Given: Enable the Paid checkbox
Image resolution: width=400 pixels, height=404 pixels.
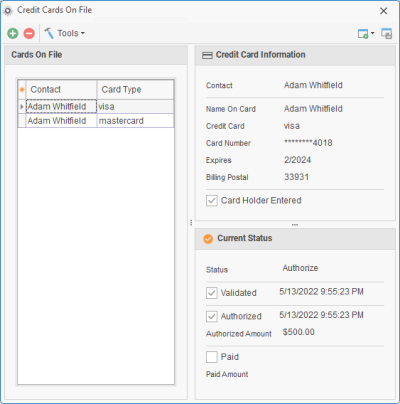Looking at the screenshot, I should (x=212, y=357).
